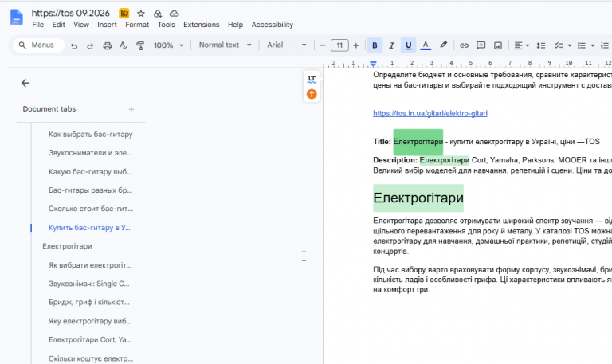Click the left indent marker on ruler
Viewport: 612px width, 364px height.
point(373,65)
